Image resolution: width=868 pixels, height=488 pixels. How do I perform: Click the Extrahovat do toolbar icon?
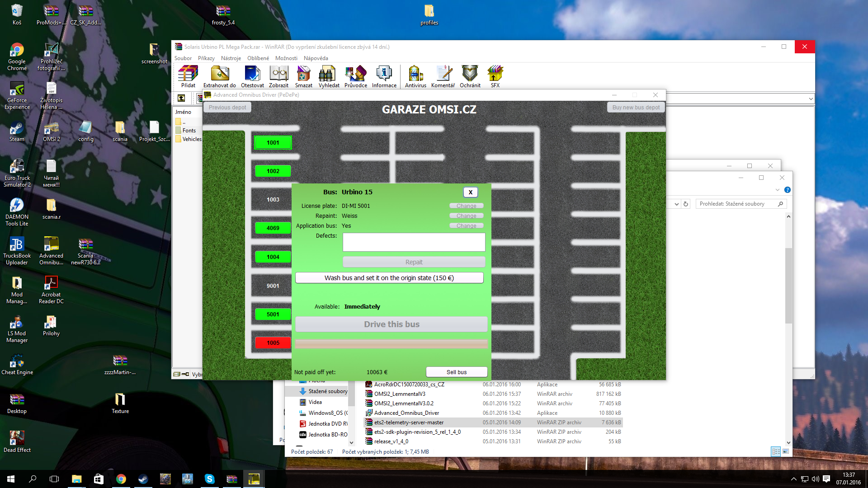point(219,76)
